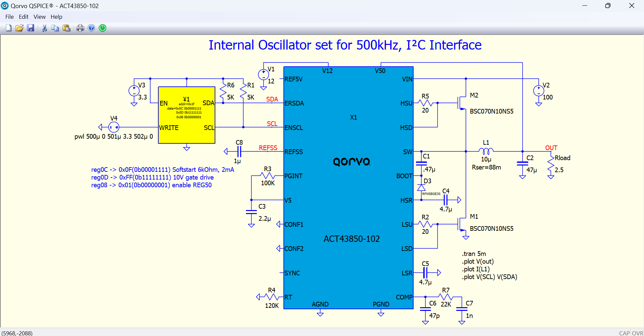Select capacitor C6 47p symbol
Viewport: 644px width, 336px height.
click(x=425, y=309)
